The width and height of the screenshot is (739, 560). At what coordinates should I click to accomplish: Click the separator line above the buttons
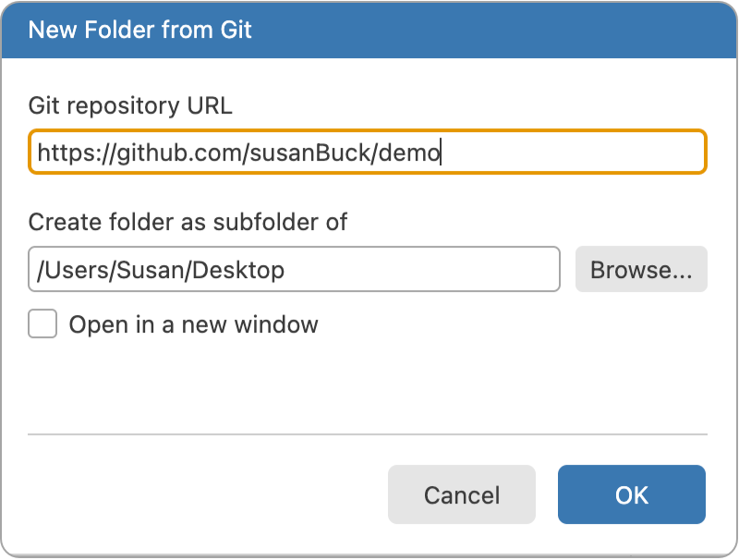coord(368,433)
